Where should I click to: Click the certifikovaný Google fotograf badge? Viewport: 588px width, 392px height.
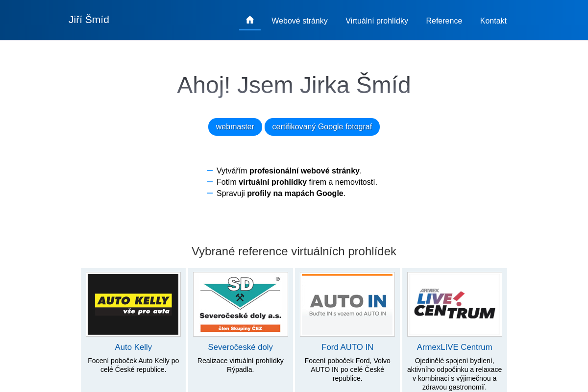point(322,126)
